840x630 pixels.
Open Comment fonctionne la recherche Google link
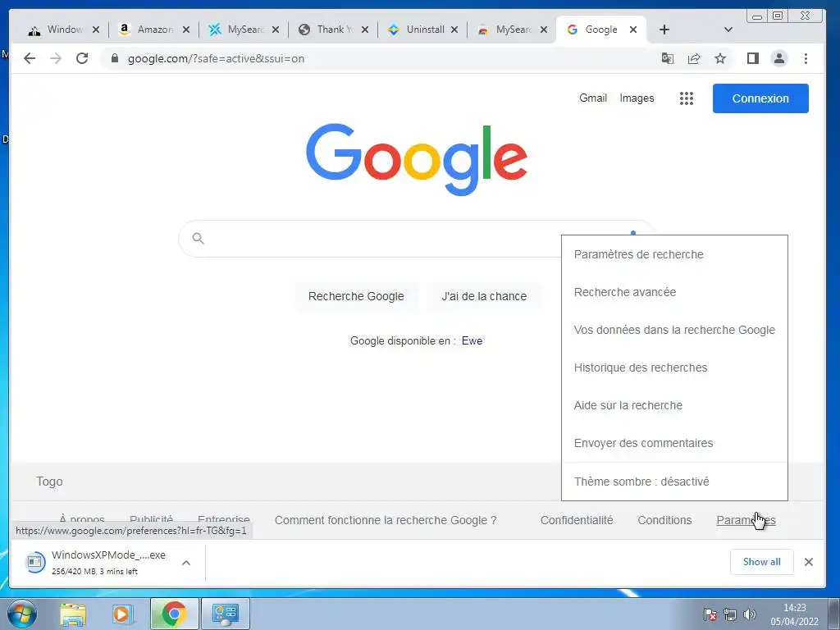(386, 520)
